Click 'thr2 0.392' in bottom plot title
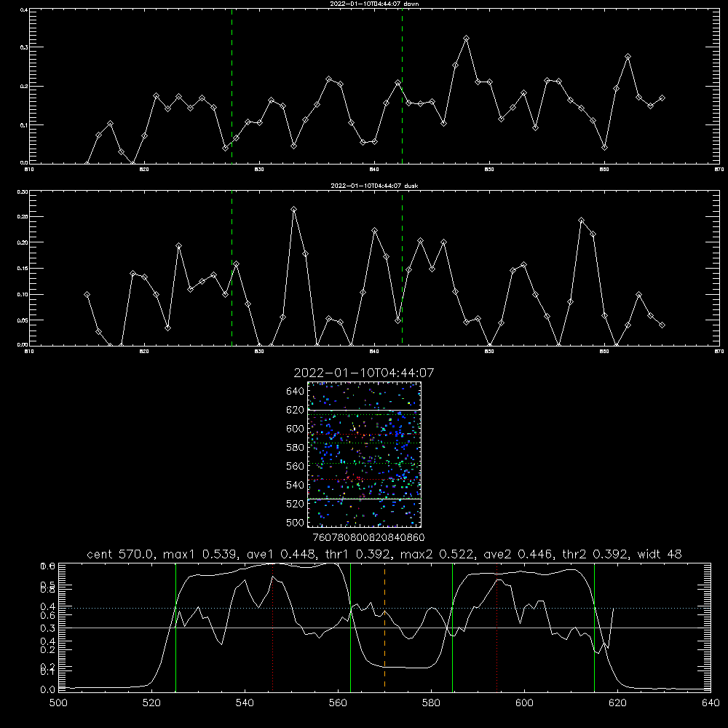The width and height of the screenshot is (728, 728). [x=595, y=554]
